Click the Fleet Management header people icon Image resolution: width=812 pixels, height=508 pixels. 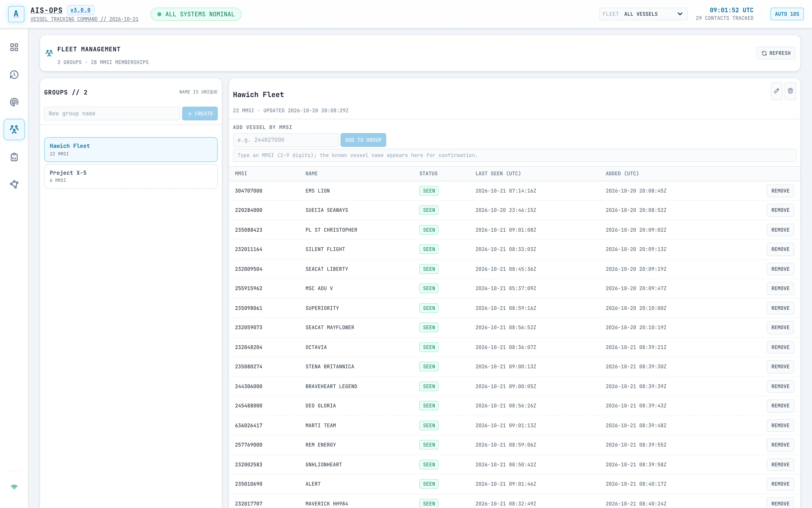pyautogui.click(x=49, y=53)
